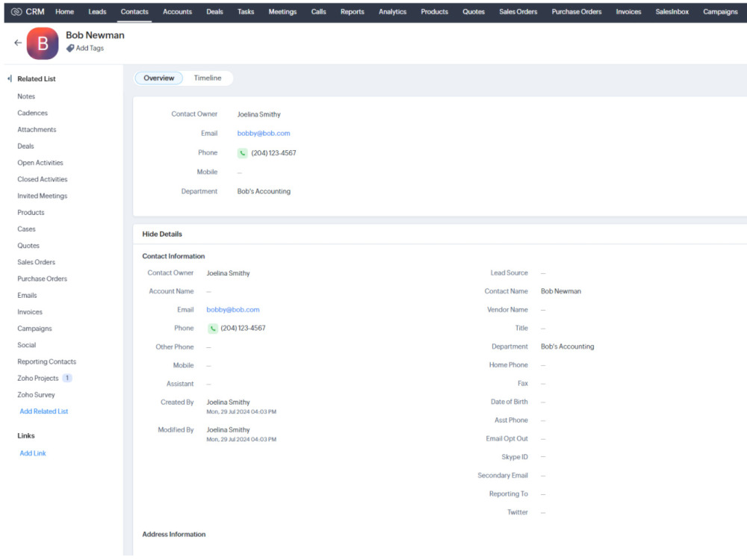Open Emails related list
This screenshot has width=747, height=560.
27,295
